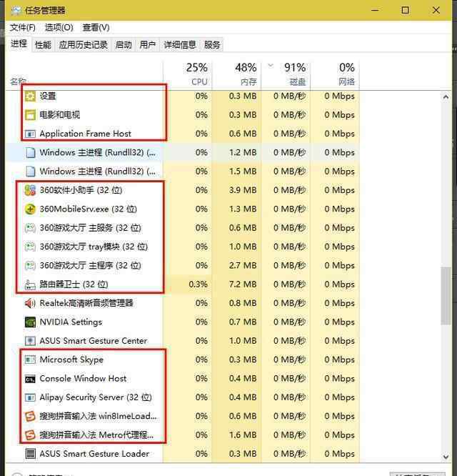This screenshot has height=476, width=457.
Task: Click the scroll up arrow of process list
Action: coord(446,97)
